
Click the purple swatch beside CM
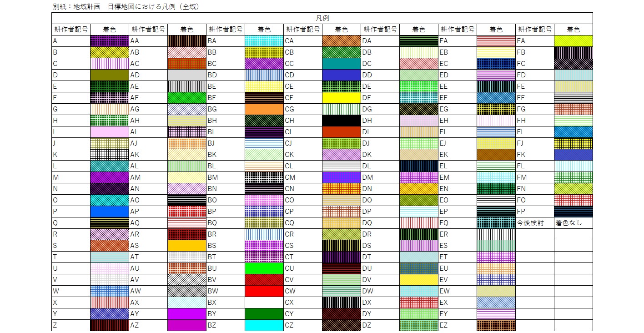click(x=342, y=177)
